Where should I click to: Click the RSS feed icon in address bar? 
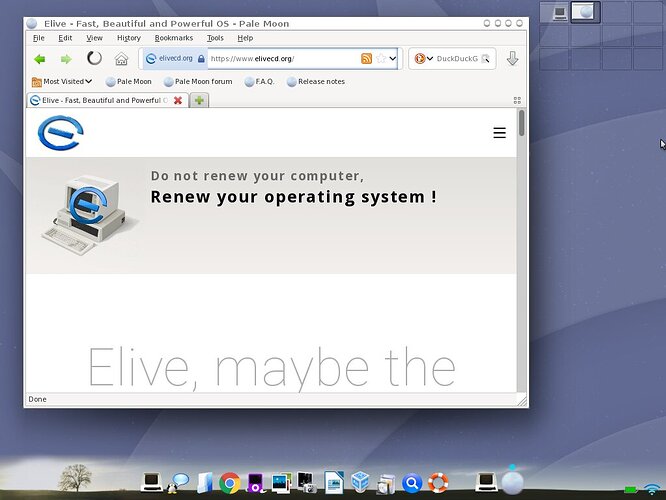366,59
